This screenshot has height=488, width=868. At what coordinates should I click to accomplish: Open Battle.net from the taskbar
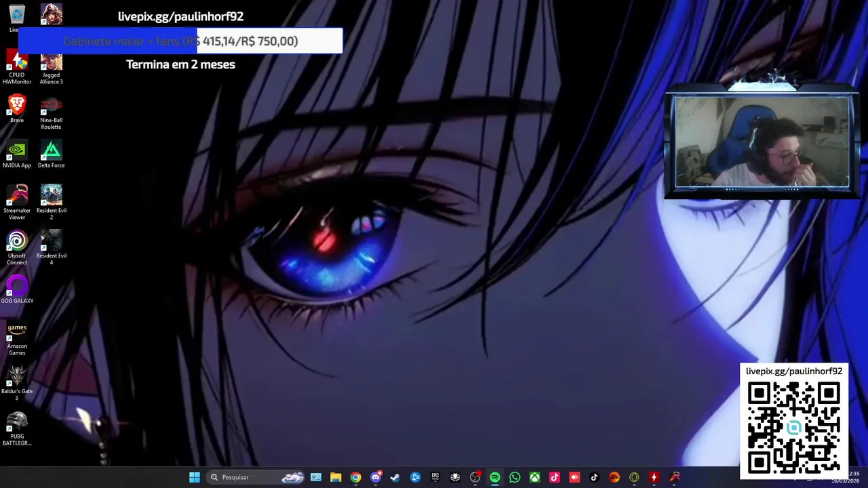[x=415, y=477]
